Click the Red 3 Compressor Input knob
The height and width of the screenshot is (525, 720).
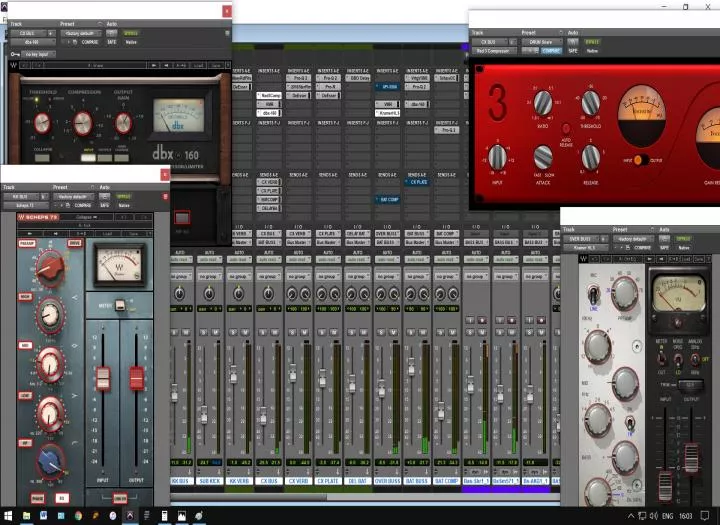tap(497, 158)
